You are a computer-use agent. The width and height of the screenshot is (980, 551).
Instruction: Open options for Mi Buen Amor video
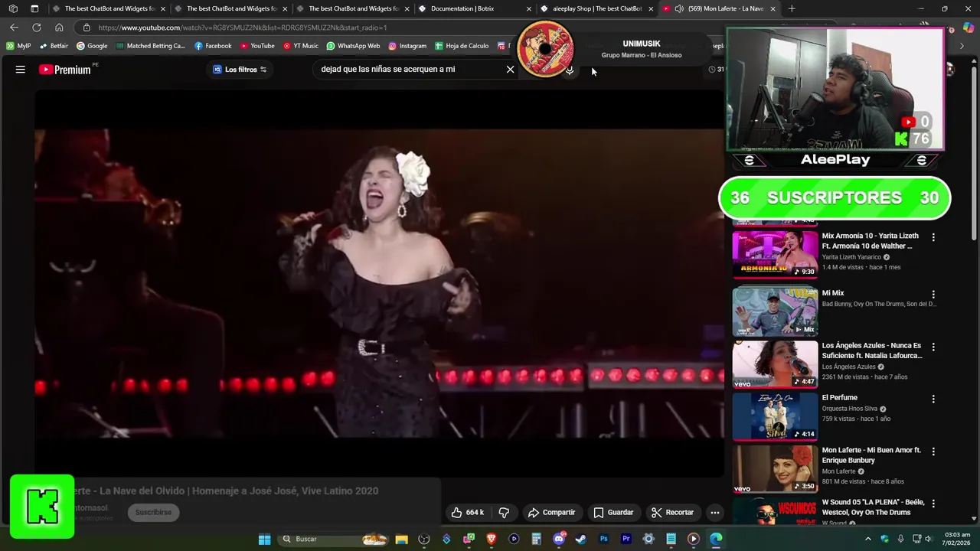pos(933,452)
